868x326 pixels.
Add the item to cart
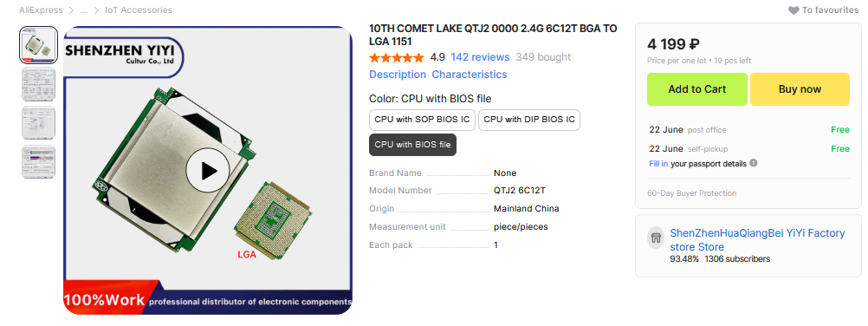pos(697,89)
